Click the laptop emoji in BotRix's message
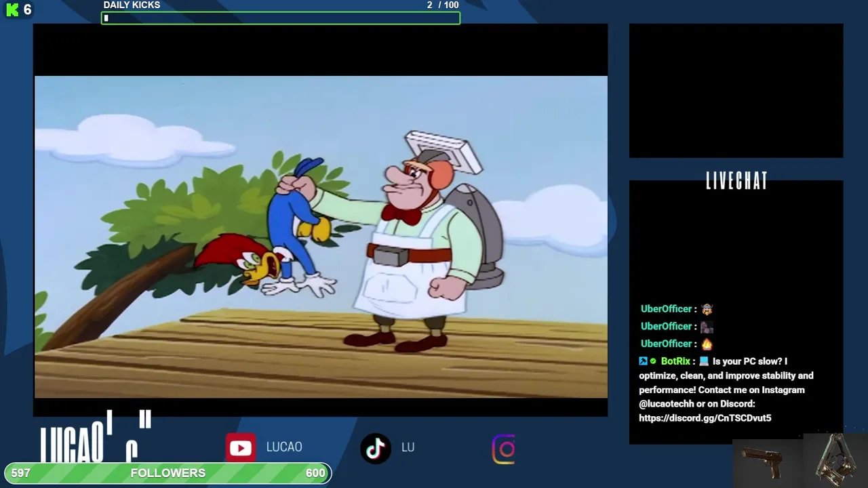Viewport: 868px width, 488px height. pos(704,361)
